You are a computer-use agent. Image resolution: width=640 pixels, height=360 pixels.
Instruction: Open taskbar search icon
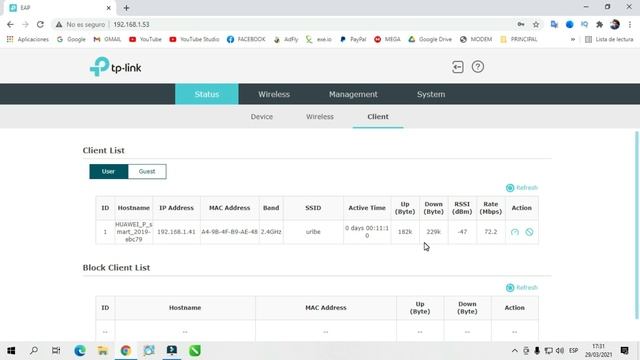[34, 351]
